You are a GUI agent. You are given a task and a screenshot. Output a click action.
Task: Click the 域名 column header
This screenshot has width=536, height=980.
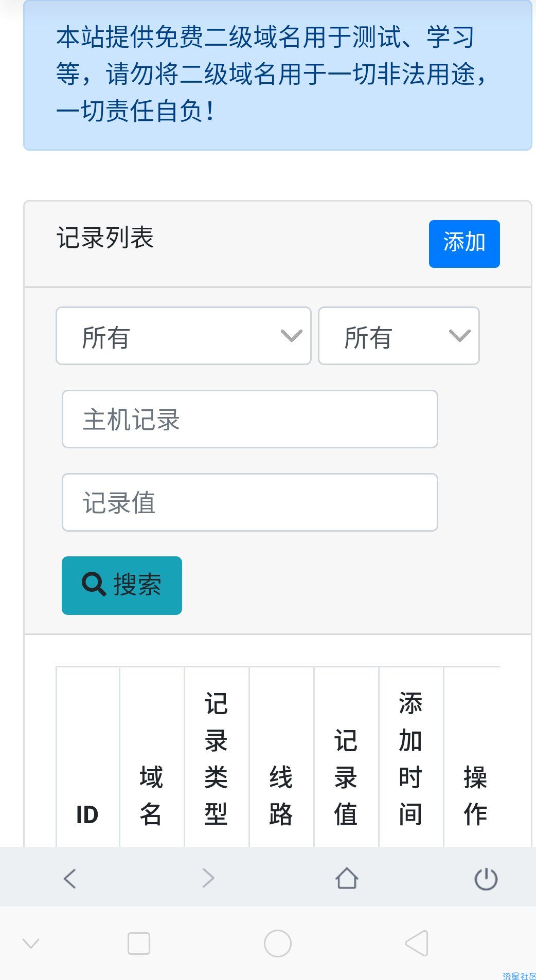151,795
